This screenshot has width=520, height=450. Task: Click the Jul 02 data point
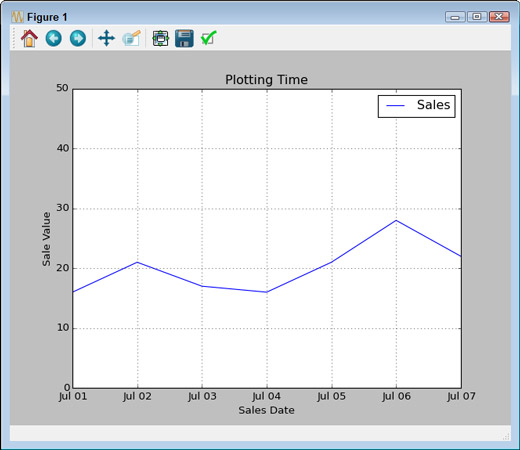point(137,262)
